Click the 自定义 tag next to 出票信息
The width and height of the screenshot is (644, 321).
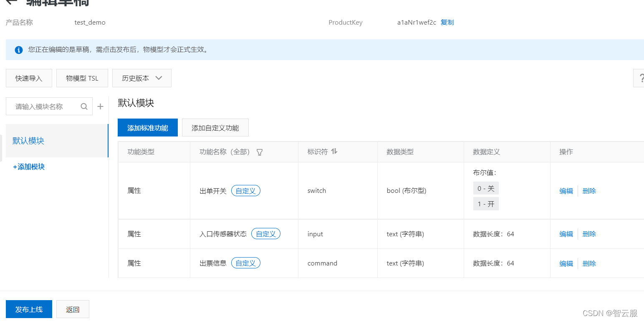pyautogui.click(x=245, y=263)
